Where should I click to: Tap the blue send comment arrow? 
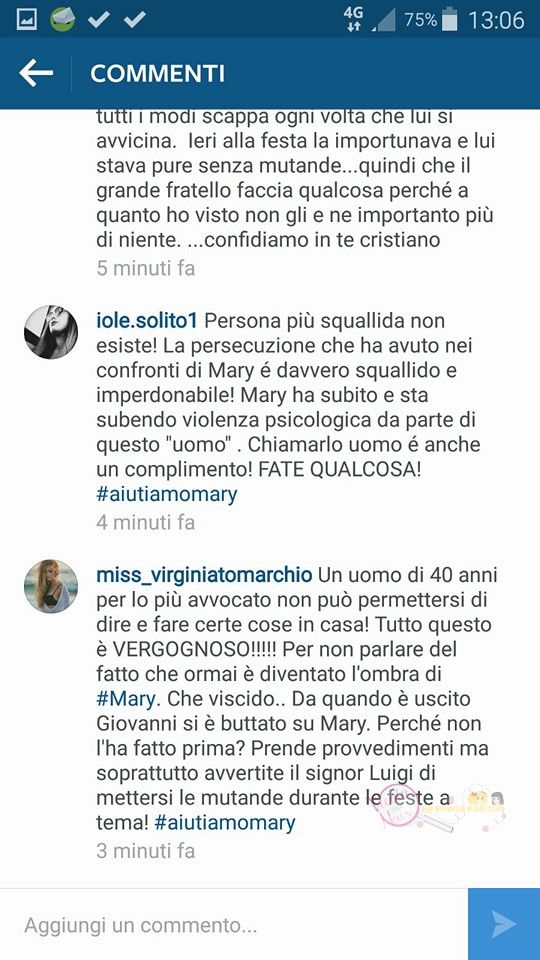(504, 924)
